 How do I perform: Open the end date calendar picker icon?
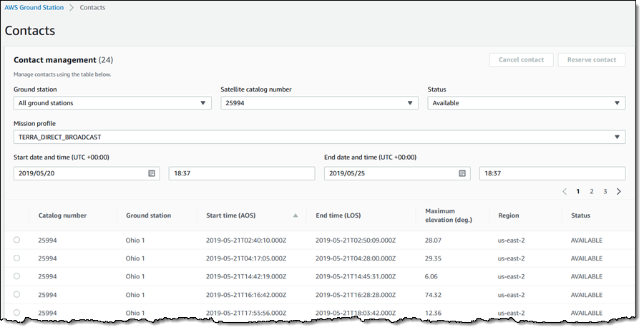click(x=462, y=173)
